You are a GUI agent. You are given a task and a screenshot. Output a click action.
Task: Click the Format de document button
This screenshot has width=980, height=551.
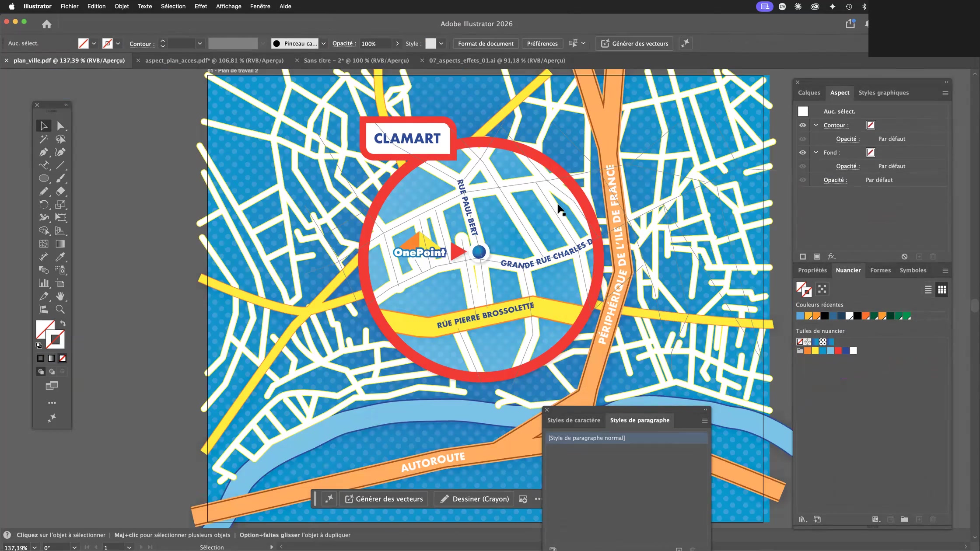486,44
